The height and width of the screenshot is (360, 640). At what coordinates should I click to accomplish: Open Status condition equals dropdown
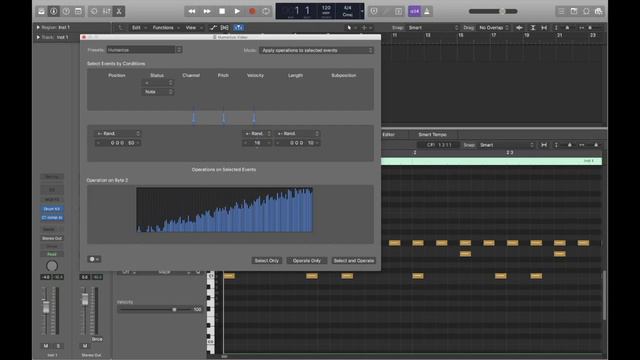[158, 83]
